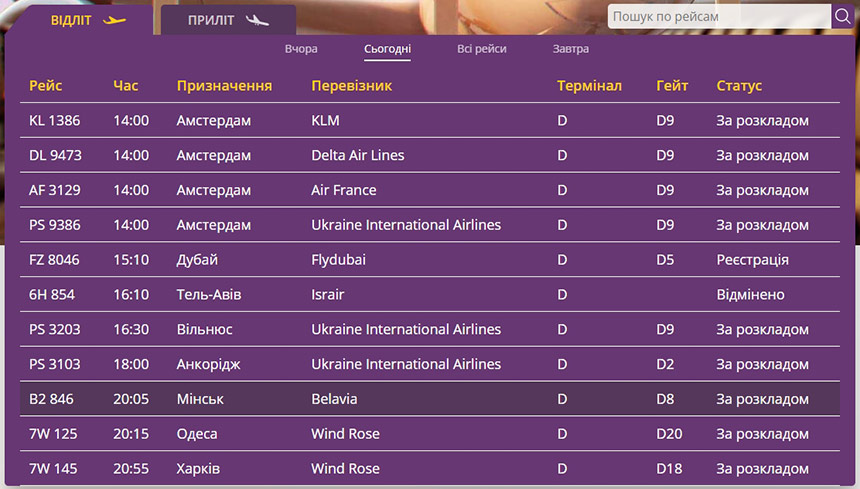Click the Час column header

[x=126, y=86]
